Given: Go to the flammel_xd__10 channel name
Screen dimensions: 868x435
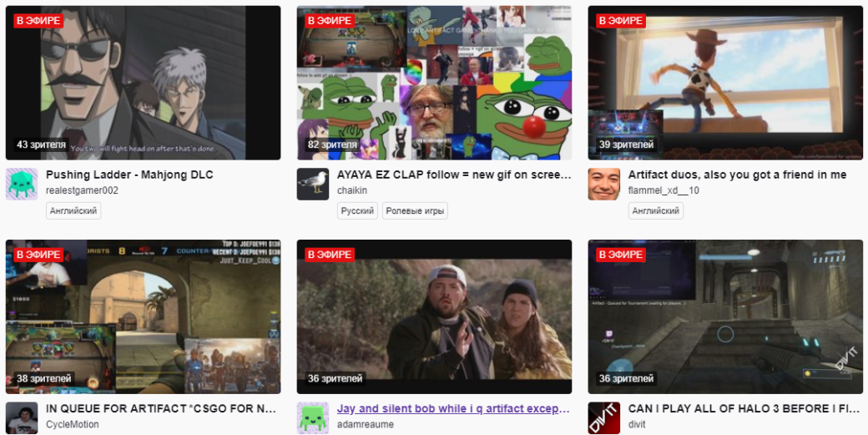Looking at the screenshot, I should tap(664, 190).
